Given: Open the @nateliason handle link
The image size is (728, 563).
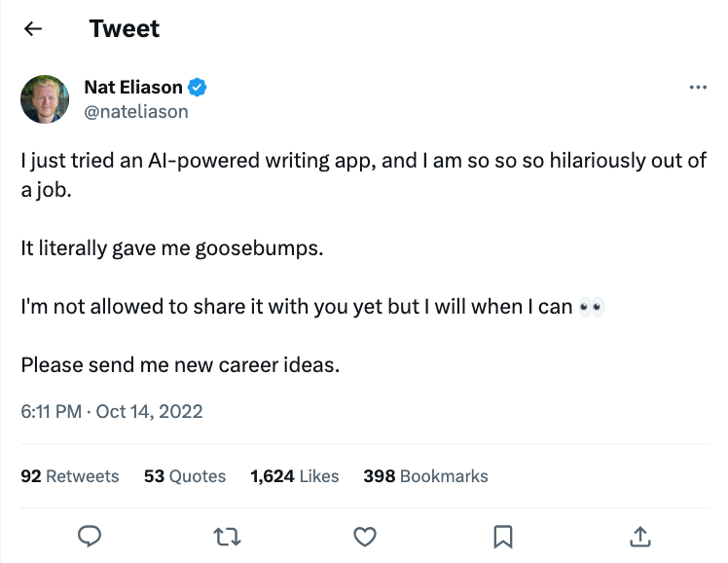Looking at the screenshot, I should point(136,111).
